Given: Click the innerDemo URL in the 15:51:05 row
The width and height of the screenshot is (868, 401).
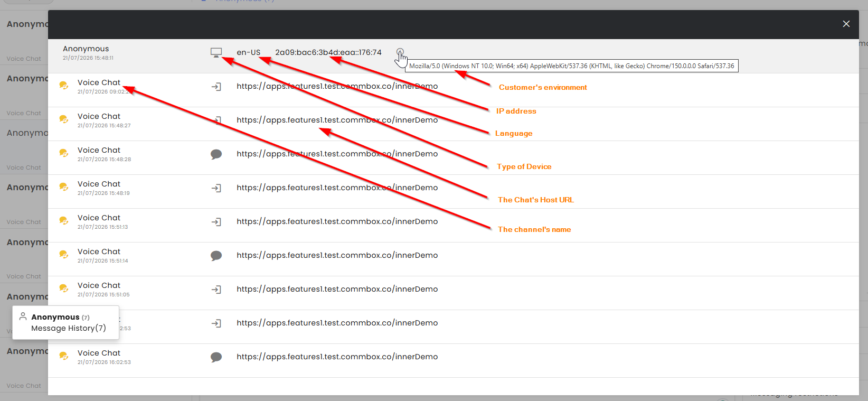Looking at the screenshot, I should (337, 289).
